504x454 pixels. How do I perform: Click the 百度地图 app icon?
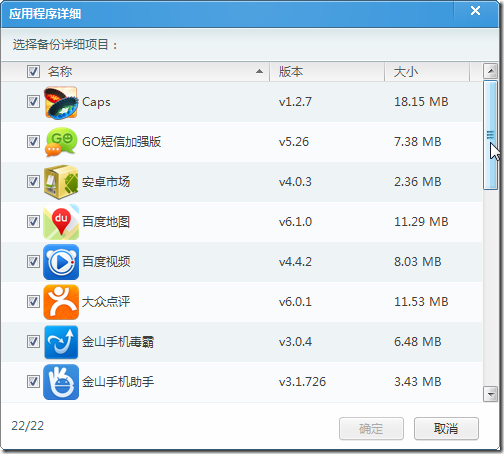61,222
